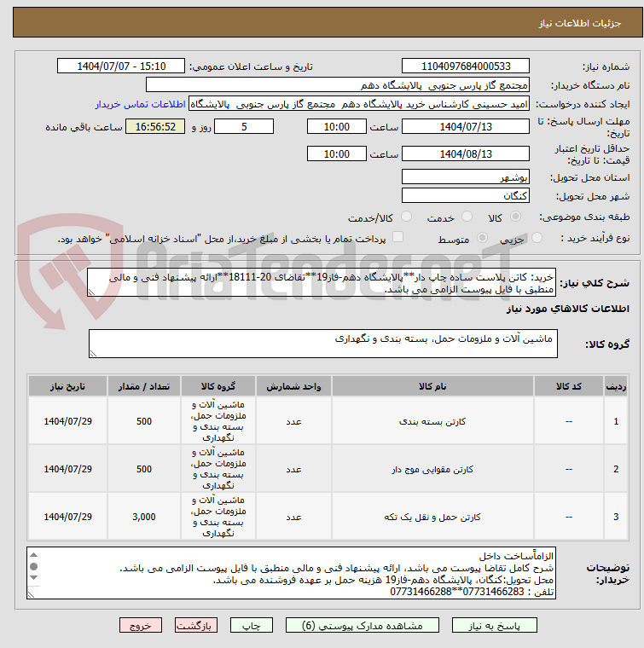Click the ردیف column header
644x648 pixels.
pyautogui.click(x=616, y=386)
